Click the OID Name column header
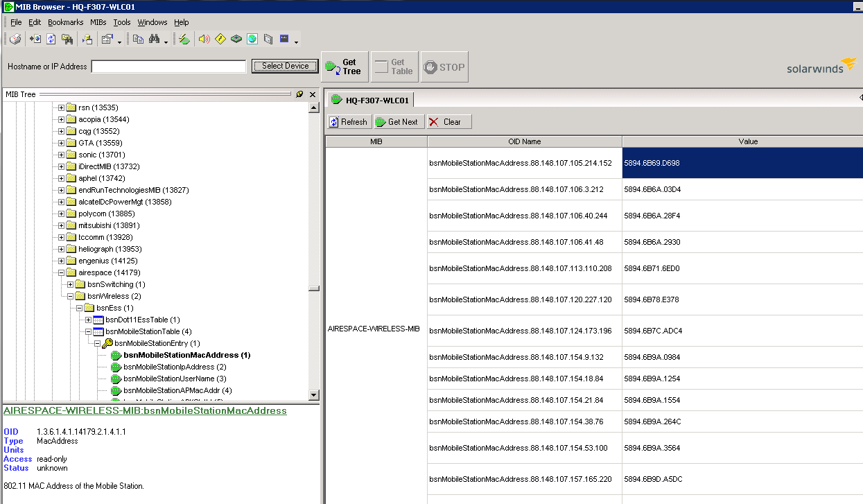The image size is (863, 504). [525, 141]
